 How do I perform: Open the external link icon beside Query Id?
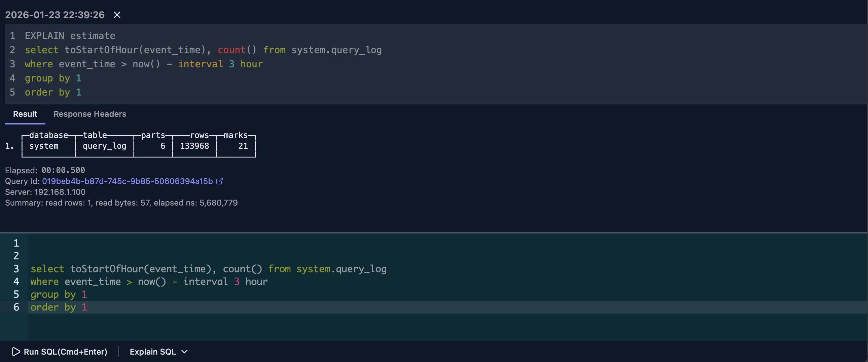(x=220, y=181)
